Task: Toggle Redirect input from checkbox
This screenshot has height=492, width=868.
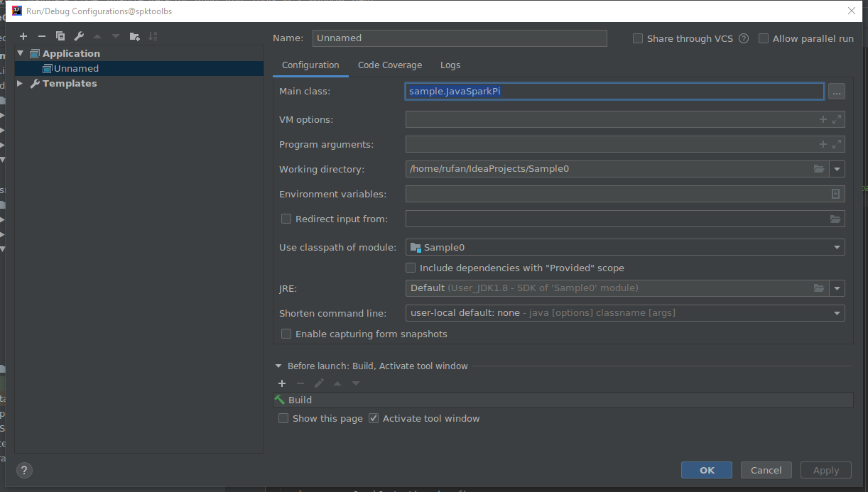Action: pyautogui.click(x=286, y=219)
